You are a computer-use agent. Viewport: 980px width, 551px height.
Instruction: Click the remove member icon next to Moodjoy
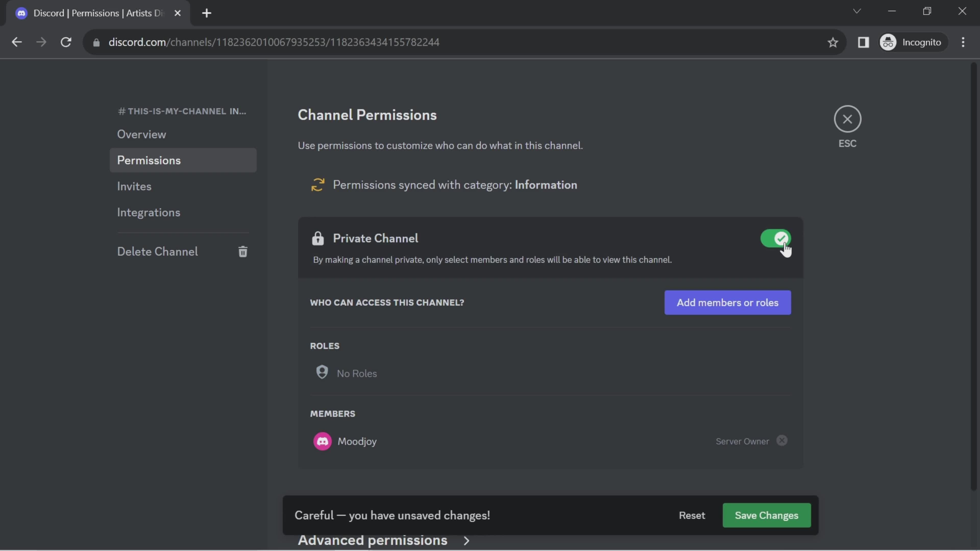tap(782, 441)
